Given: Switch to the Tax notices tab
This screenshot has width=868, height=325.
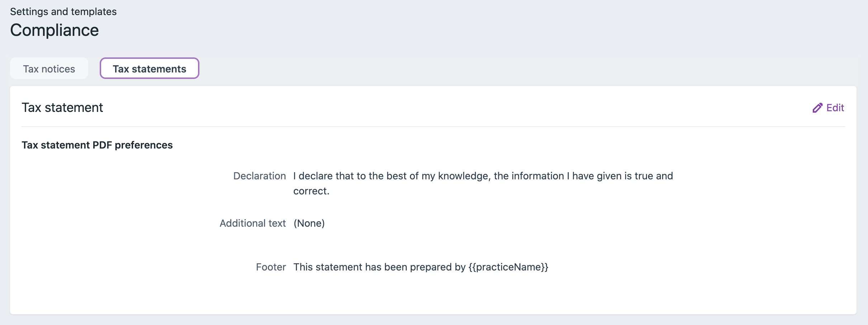Looking at the screenshot, I should [x=49, y=69].
